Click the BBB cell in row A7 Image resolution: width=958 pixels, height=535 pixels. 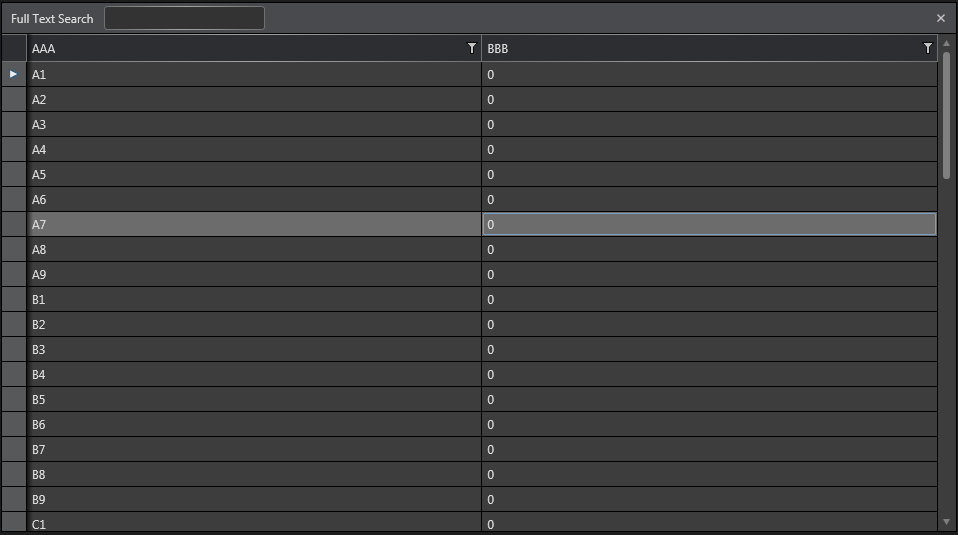pyautogui.click(x=709, y=224)
